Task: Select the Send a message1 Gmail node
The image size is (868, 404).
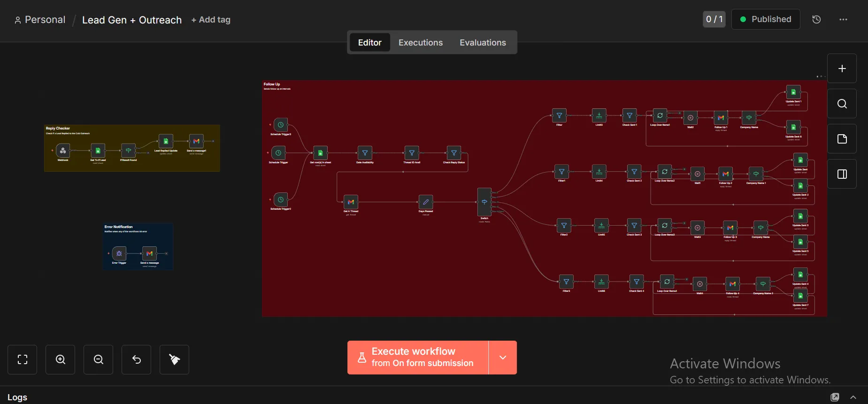Action: (196, 141)
